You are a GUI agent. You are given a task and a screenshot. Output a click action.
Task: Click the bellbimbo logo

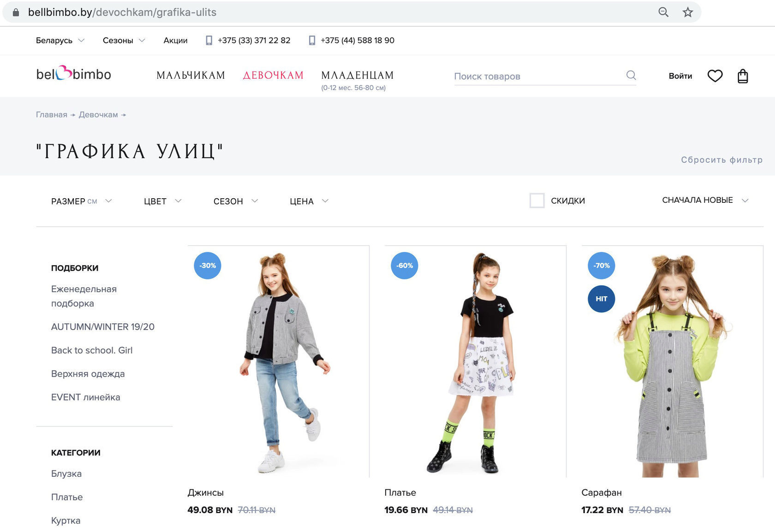coord(74,74)
